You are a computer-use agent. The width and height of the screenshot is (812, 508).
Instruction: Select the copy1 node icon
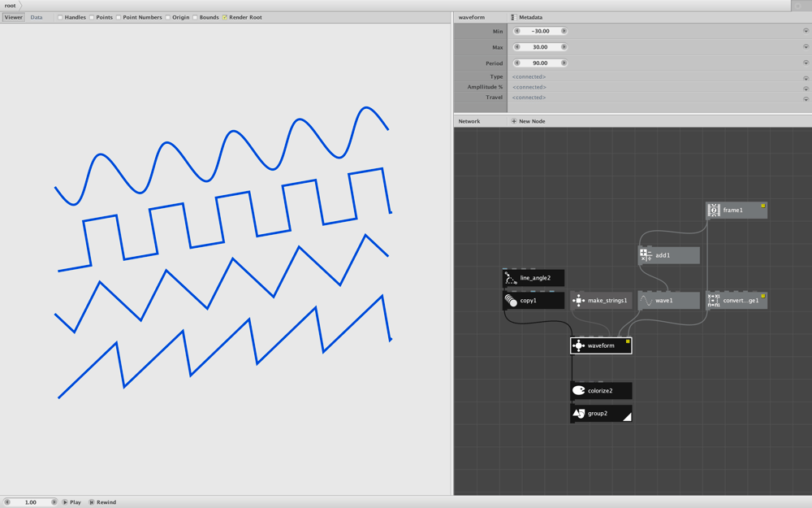pyautogui.click(x=511, y=301)
